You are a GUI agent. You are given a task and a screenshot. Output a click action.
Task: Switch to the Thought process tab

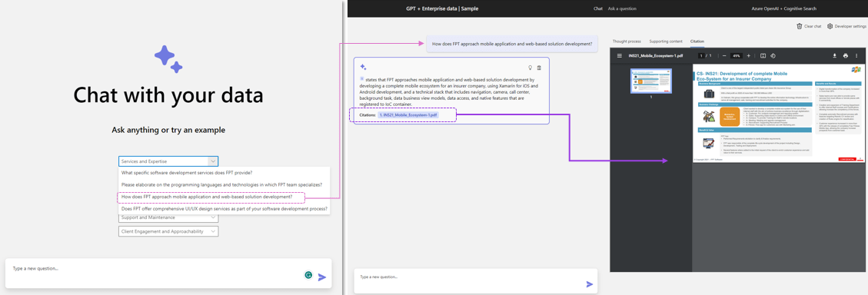627,41
